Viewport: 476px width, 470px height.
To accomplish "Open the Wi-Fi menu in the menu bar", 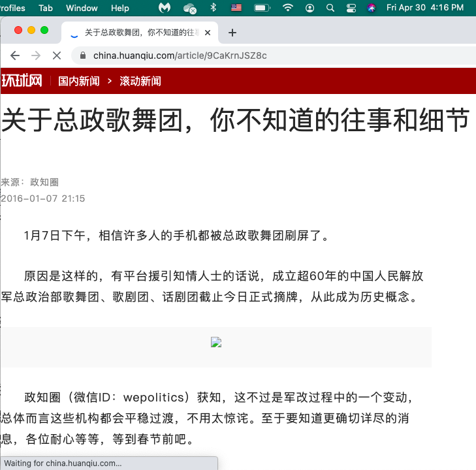I will (288, 8).
